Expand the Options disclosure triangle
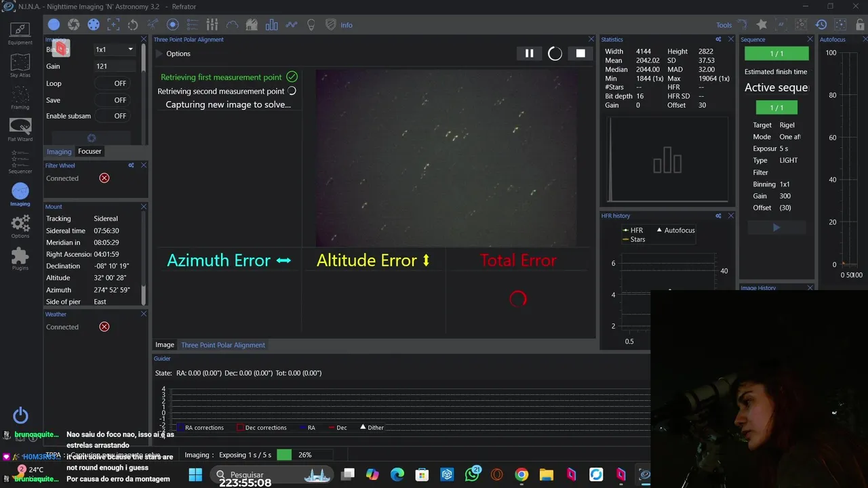Viewport: 868px width, 488px height. pos(159,54)
